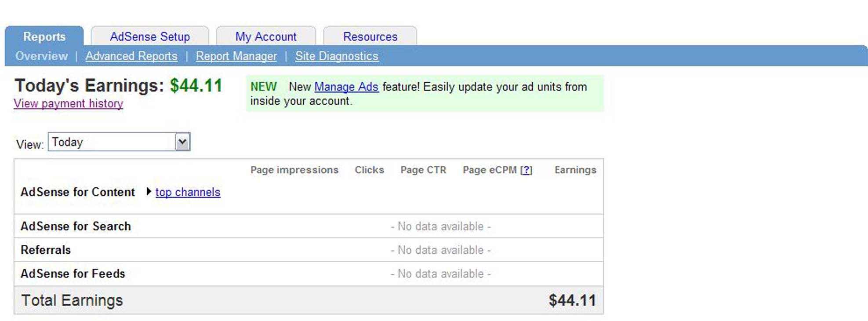This screenshot has height=321, width=868.
Task: Navigate to Report Manager
Action: point(236,56)
